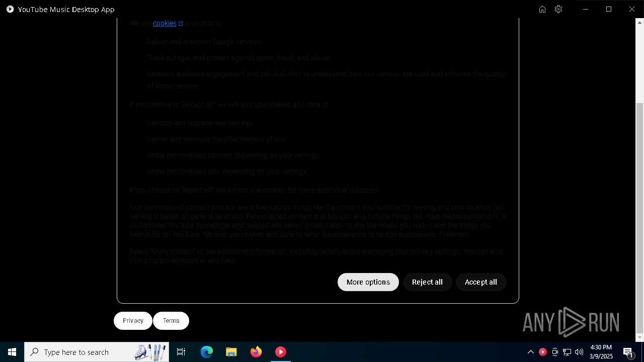Click the scrollbar down arrow
644x362 pixels.
(x=640, y=337)
